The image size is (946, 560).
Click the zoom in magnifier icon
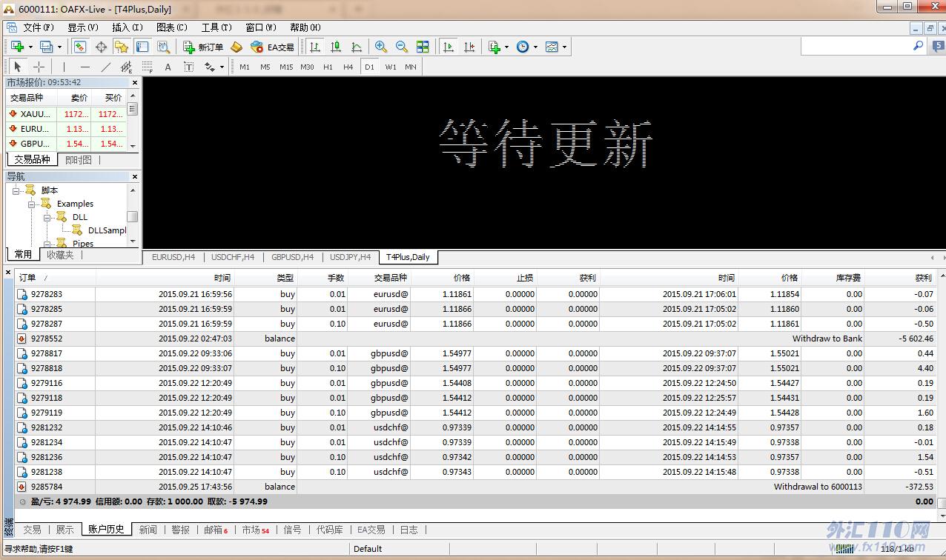coord(381,47)
